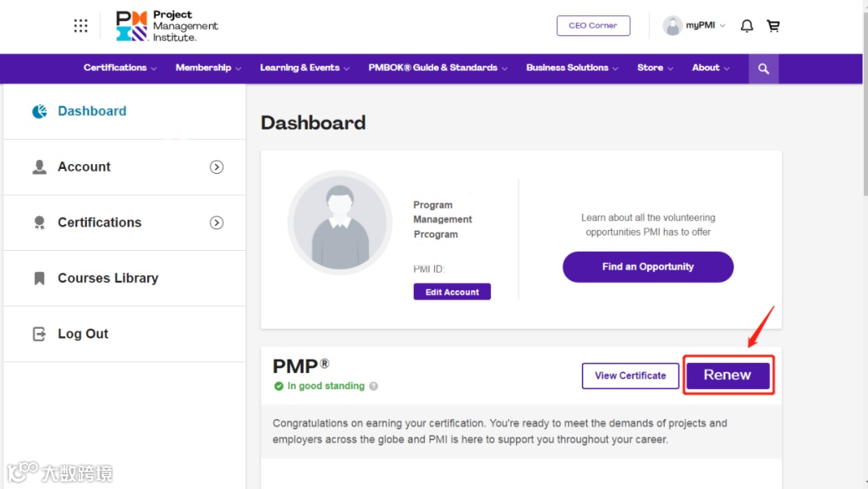
Task: Expand the Account sidebar section arrow
Action: (216, 167)
